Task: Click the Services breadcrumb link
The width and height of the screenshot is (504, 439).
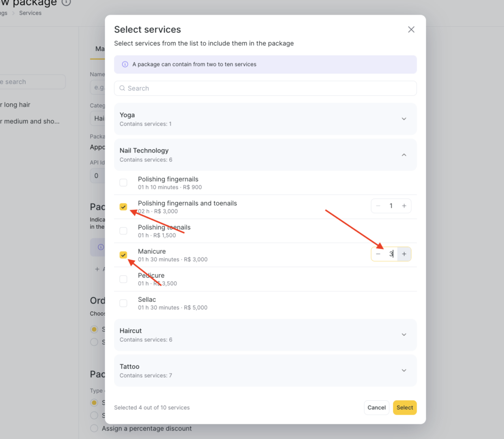Action: (30, 13)
